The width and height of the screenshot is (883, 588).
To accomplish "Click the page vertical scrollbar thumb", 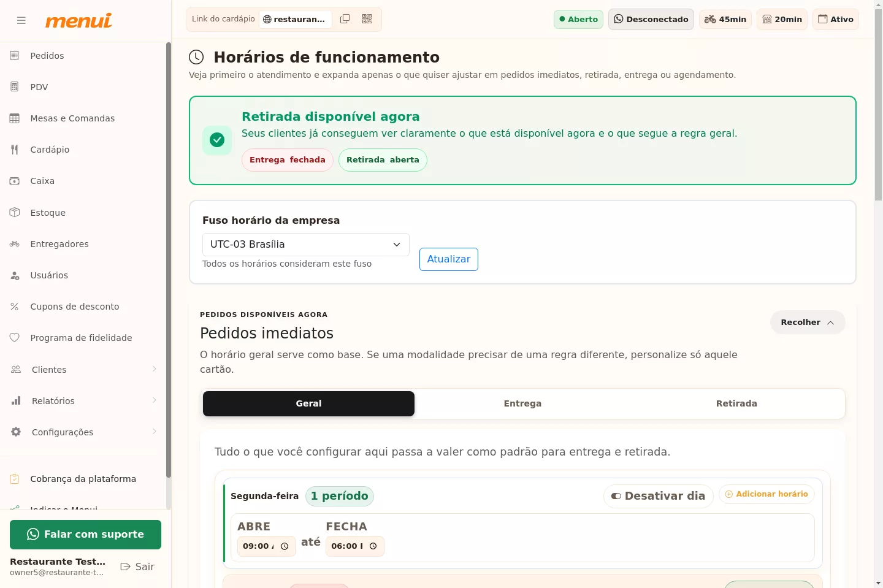I will coord(878,104).
